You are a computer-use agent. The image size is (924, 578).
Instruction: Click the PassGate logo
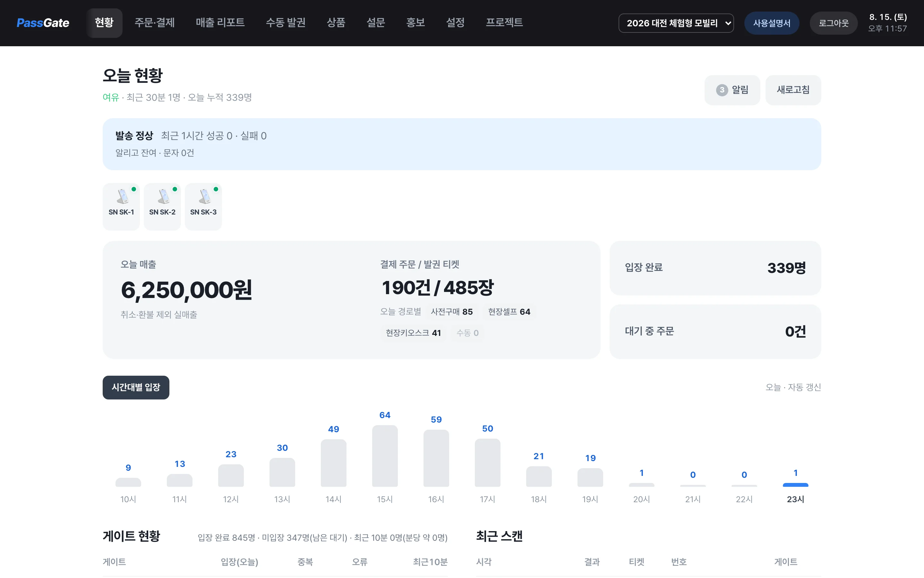tap(43, 23)
